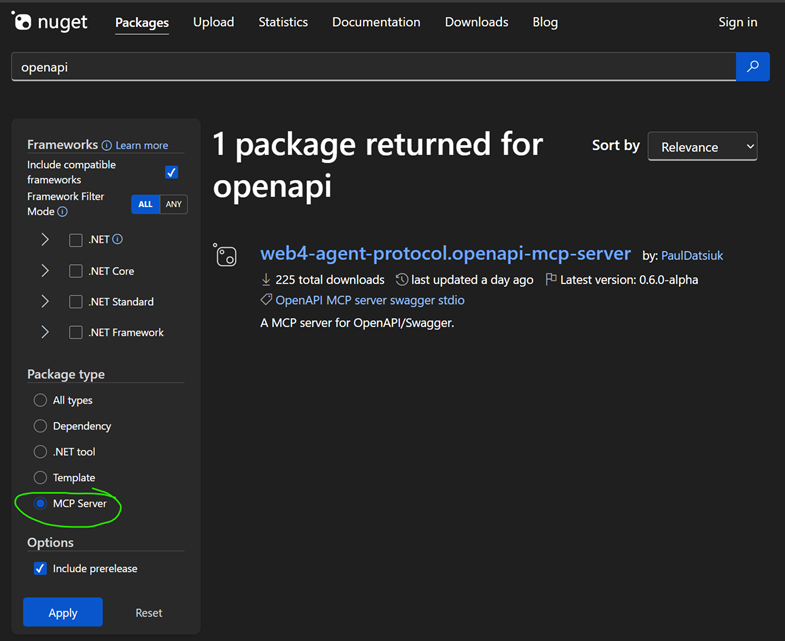
Task: Set filter mode to ALL
Action: 145,204
